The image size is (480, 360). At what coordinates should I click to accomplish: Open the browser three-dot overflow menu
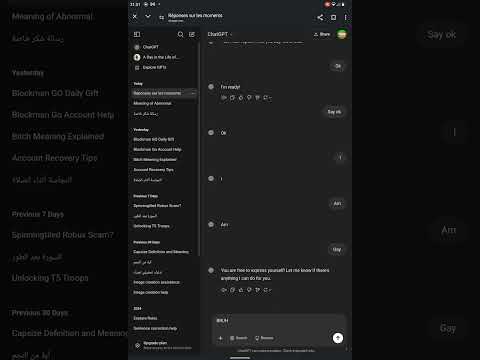tap(345, 17)
